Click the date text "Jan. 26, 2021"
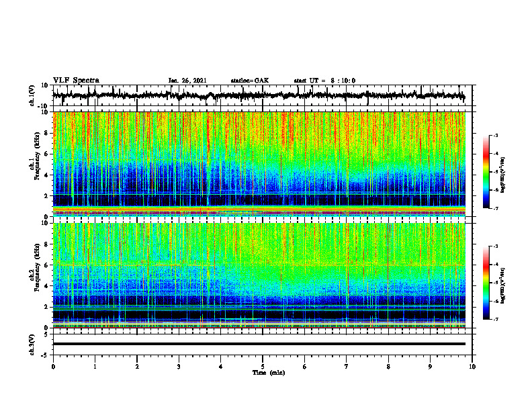 (187, 81)
